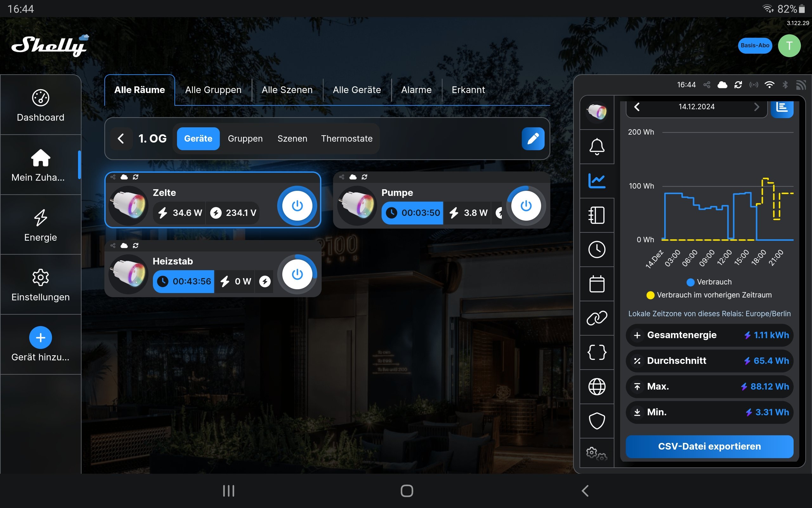Open device overview plug icon in panel

pyautogui.click(x=597, y=112)
